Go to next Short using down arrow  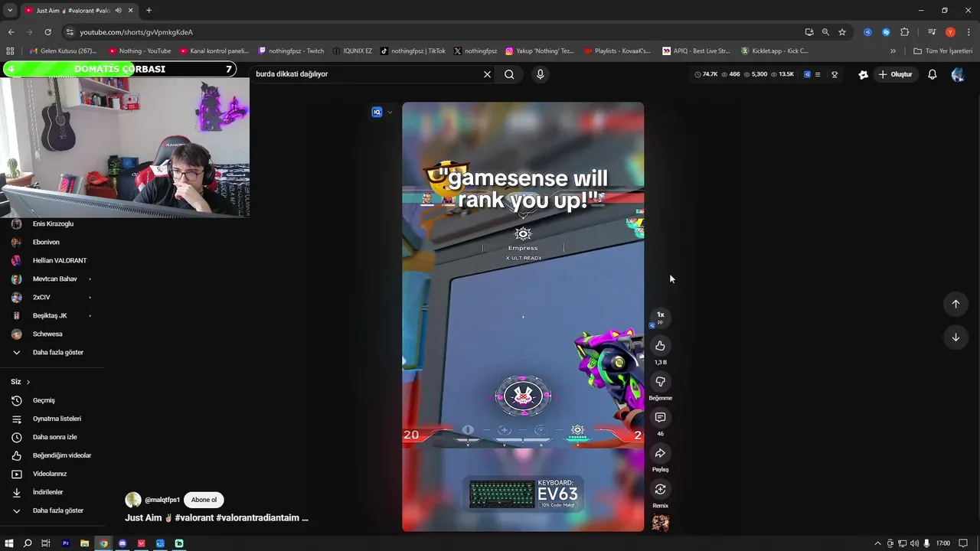[x=955, y=337]
